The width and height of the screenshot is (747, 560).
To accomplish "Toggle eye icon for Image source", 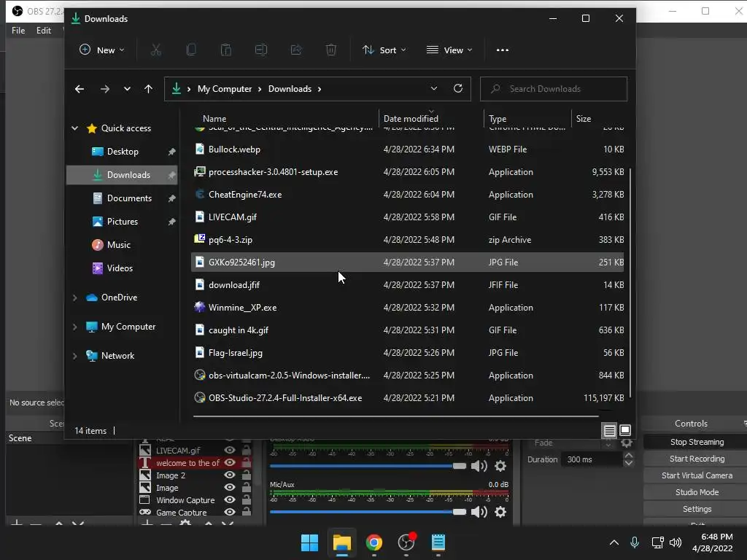I will click(x=230, y=487).
